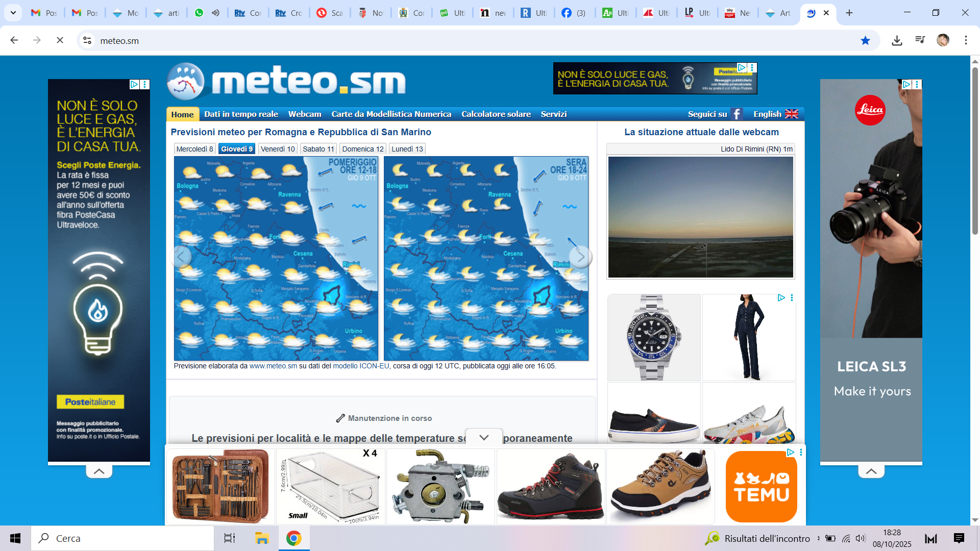Show next forecast map with right arrow
980x551 pixels.
(x=580, y=257)
